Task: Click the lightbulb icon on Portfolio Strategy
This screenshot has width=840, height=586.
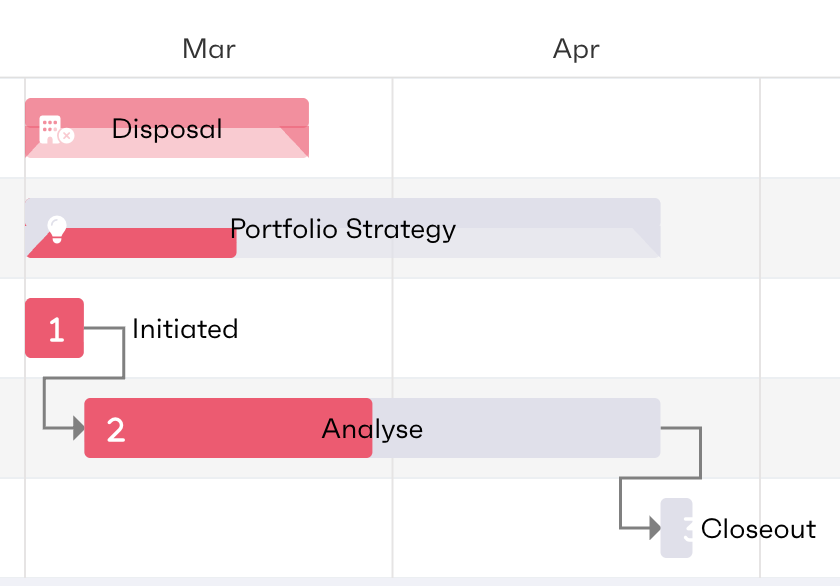Action: 57,229
